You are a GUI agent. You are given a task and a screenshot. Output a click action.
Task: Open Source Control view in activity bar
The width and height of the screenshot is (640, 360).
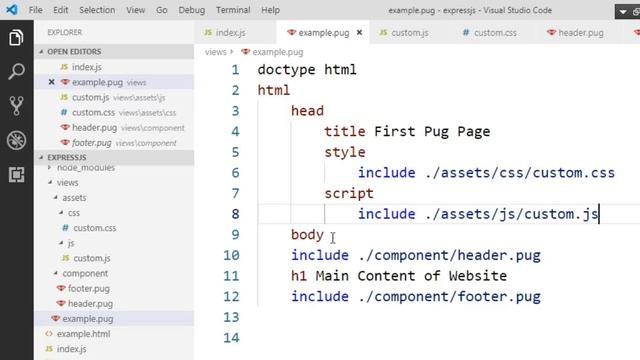16,106
